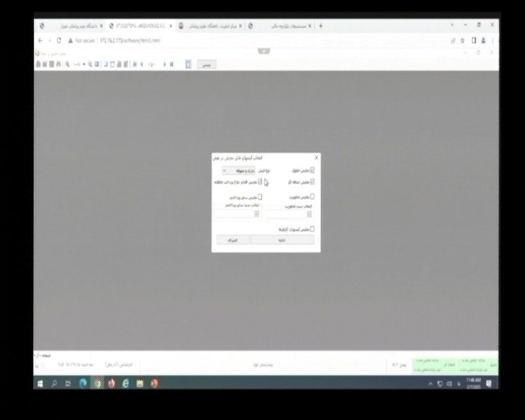Go to last page navigation icon
525x420 pixels.
pyautogui.click(x=171, y=64)
